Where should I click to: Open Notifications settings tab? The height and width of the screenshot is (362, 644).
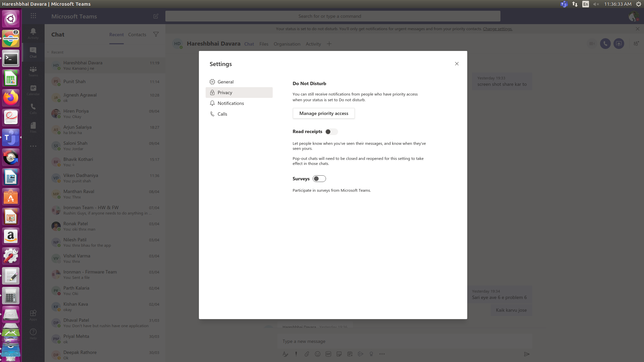coord(239,103)
